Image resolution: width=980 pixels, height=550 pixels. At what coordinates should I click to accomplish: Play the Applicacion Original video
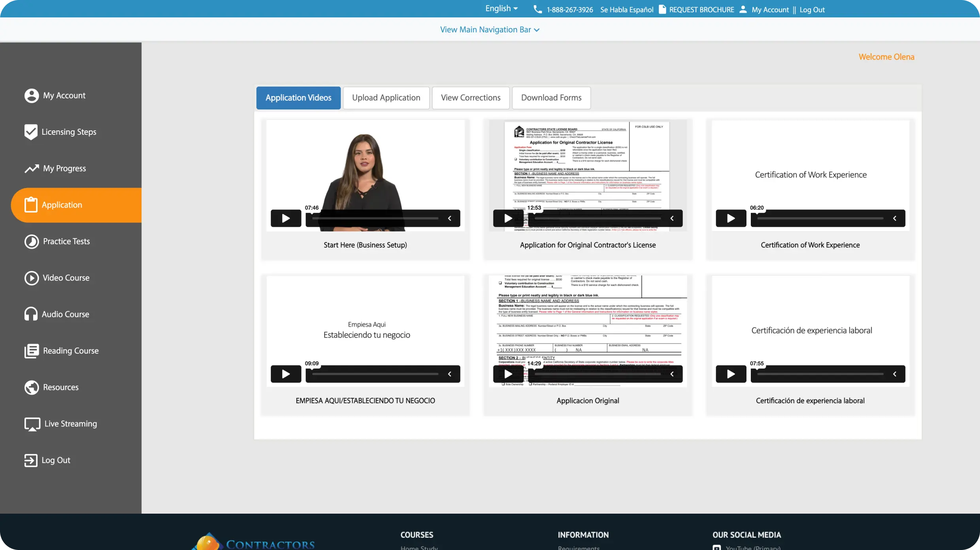tap(508, 374)
